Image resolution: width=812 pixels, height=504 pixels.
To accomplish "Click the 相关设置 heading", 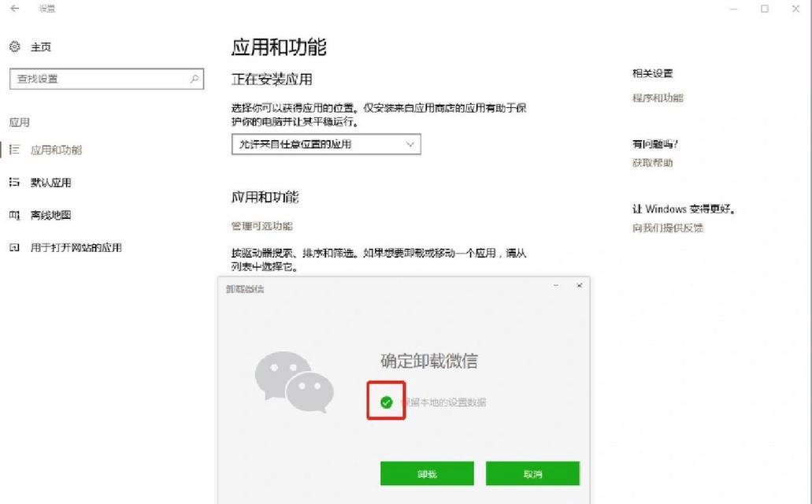I will pos(652,73).
